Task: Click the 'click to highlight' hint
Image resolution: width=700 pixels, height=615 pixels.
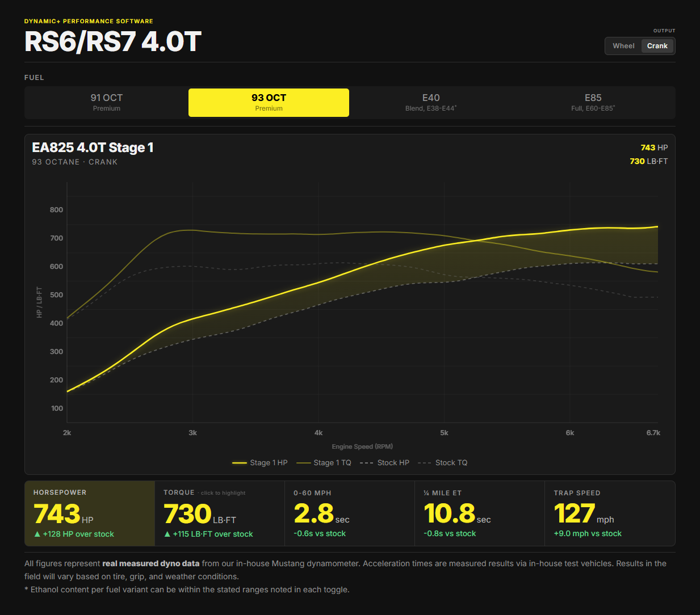Action: pyautogui.click(x=223, y=493)
